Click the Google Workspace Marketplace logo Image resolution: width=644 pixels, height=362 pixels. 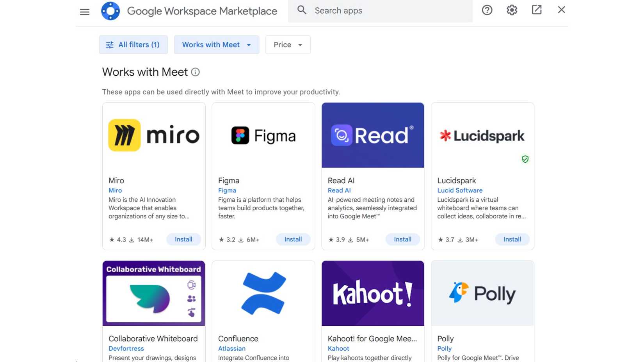coord(110,11)
